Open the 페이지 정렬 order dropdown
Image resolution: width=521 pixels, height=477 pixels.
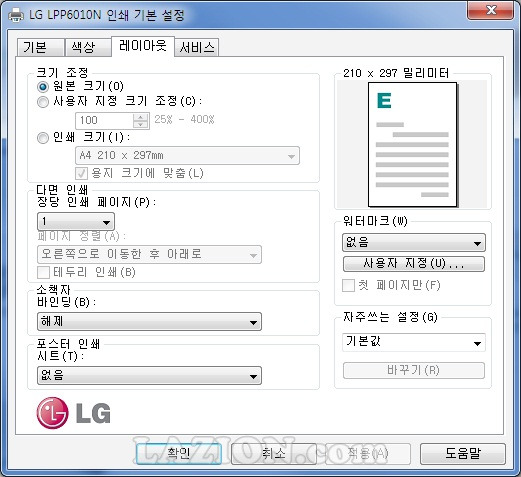point(149,255)
